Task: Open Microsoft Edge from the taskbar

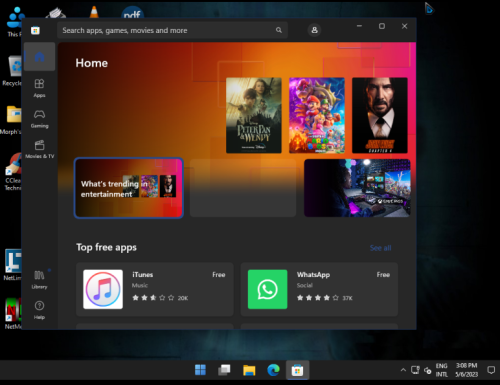Action: pos(273,370)
